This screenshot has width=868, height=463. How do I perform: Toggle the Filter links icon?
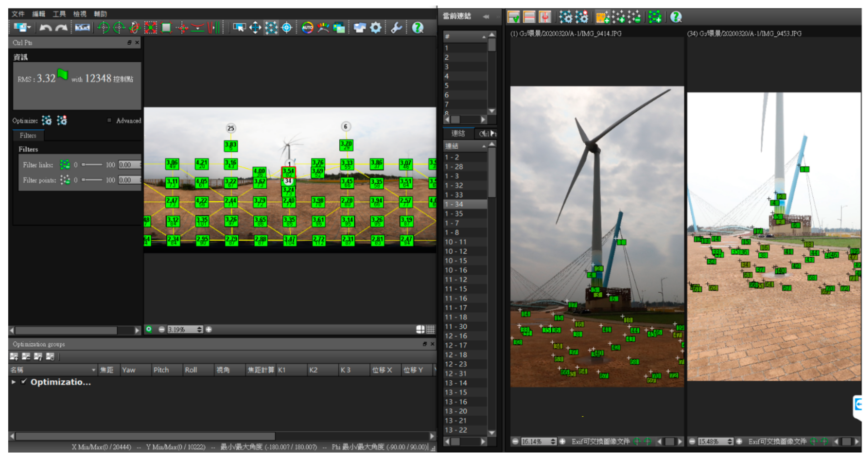(65, 165)
